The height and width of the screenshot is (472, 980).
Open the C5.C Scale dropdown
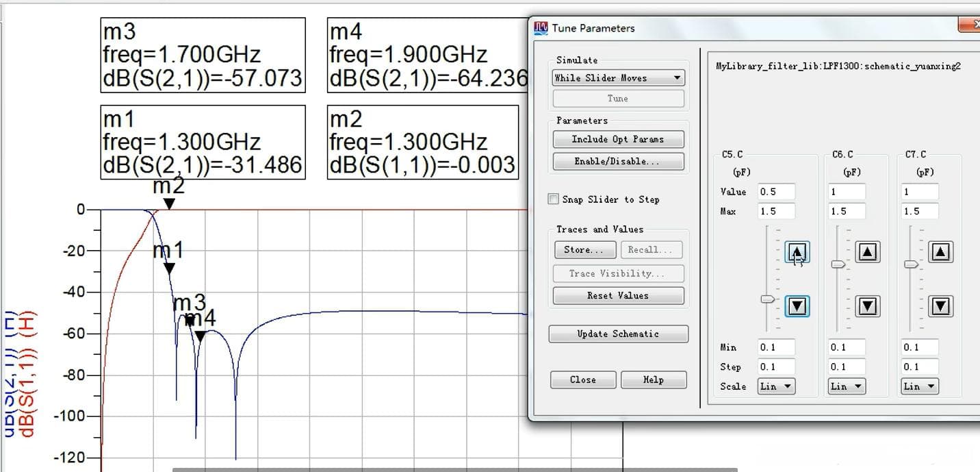[x=775, y=386]
